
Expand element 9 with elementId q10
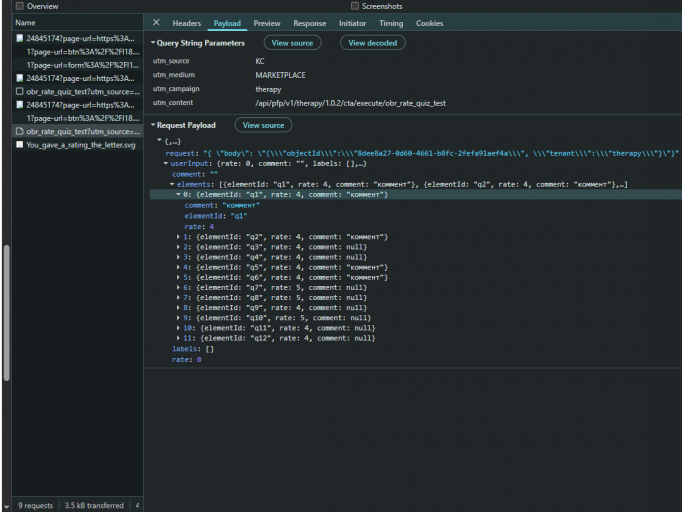tap(178, 318)
